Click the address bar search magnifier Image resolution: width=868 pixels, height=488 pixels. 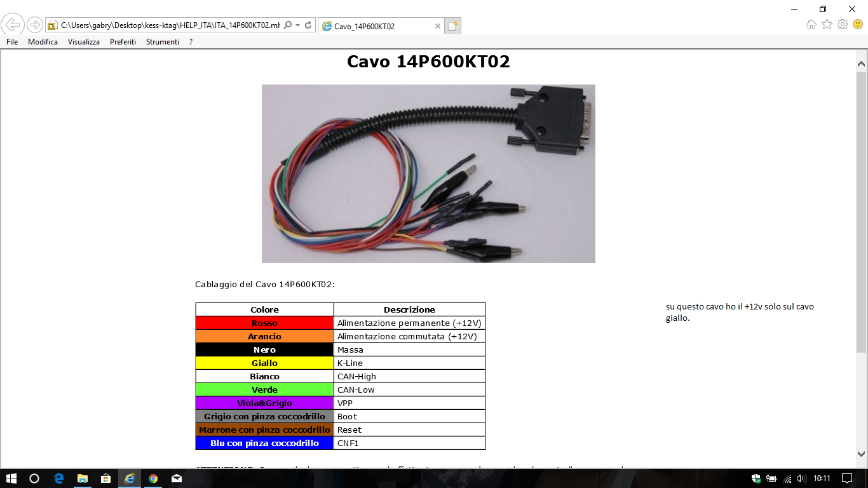click(288, 25)
